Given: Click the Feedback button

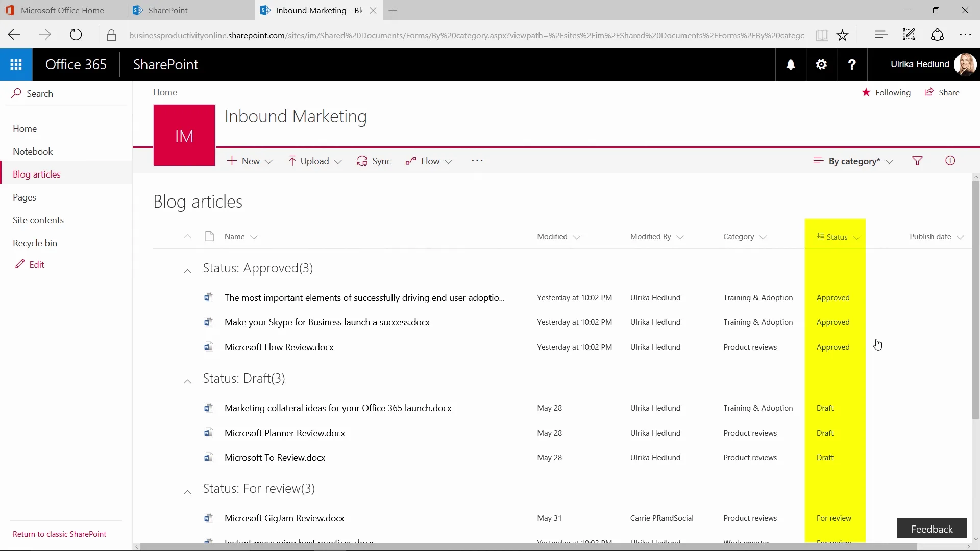Looking at the screenshot, I should click(932, 529).
